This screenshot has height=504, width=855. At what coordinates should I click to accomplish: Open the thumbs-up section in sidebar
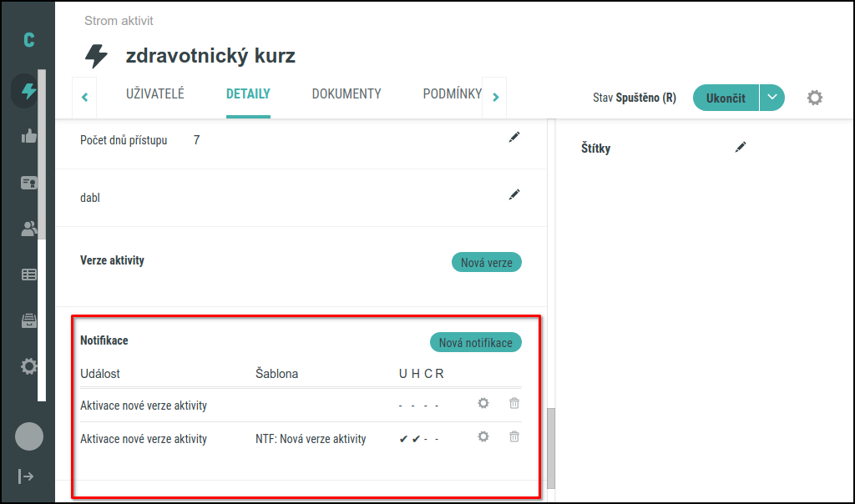pos(28,136)
